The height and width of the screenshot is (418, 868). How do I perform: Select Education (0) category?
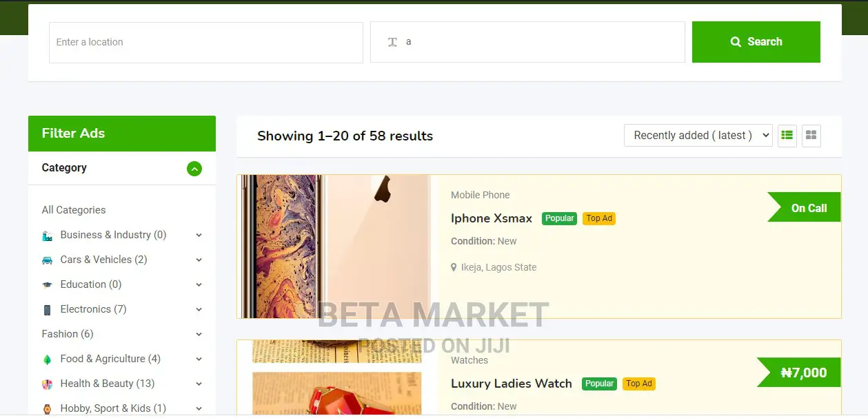coord(91,284)
